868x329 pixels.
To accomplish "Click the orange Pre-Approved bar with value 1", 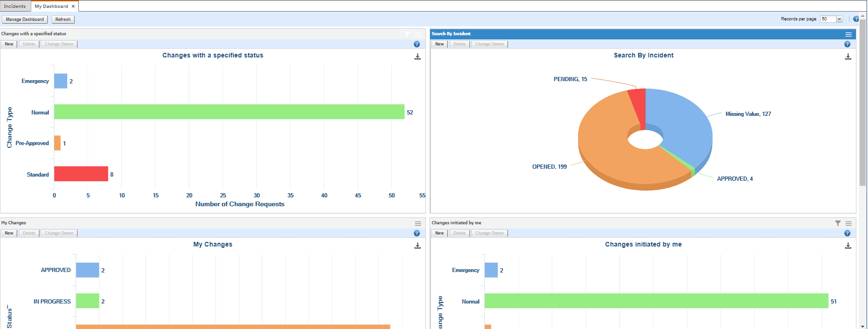I will click(58, 143).
